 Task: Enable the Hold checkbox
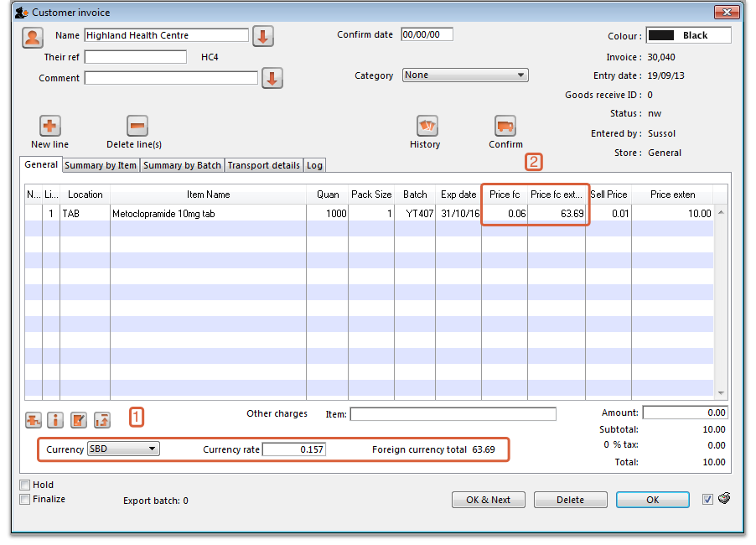[25, 485]
